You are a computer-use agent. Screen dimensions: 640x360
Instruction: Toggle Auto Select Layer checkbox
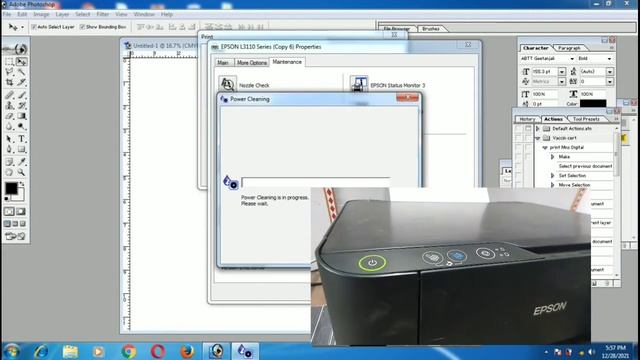coord(34,27)
